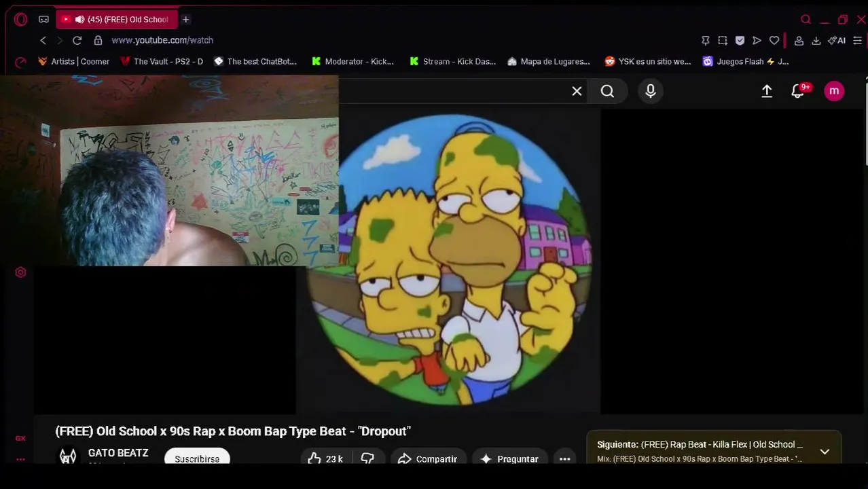
Task: Bookmark this page with the heart icon
Action: [x=774, y=41]
